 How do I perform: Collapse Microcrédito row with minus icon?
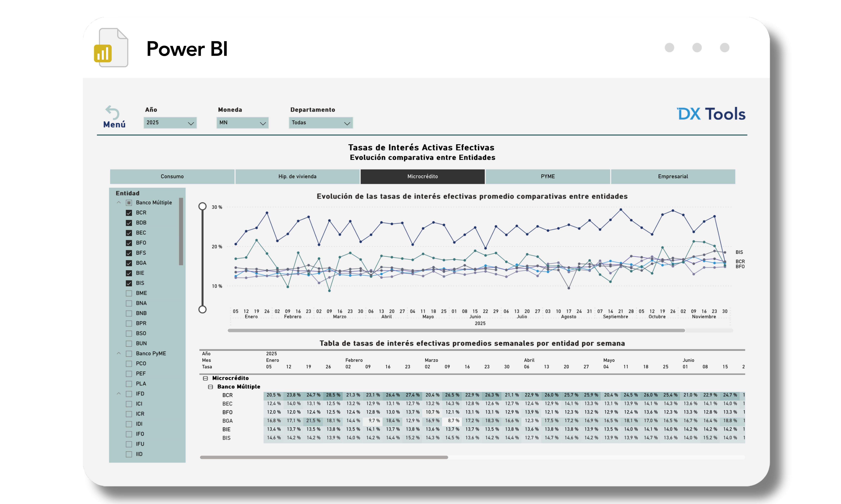pyautogui.click(x=205, y=378)
